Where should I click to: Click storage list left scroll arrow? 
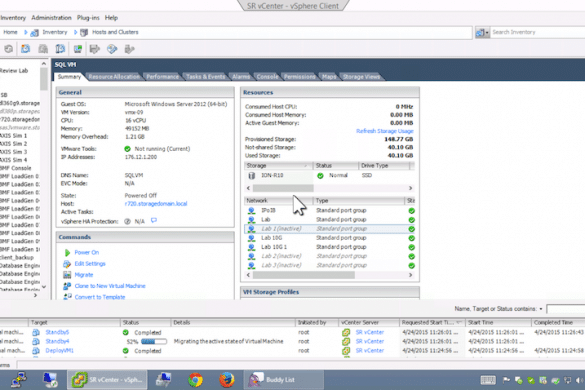[x=248, y=188]
